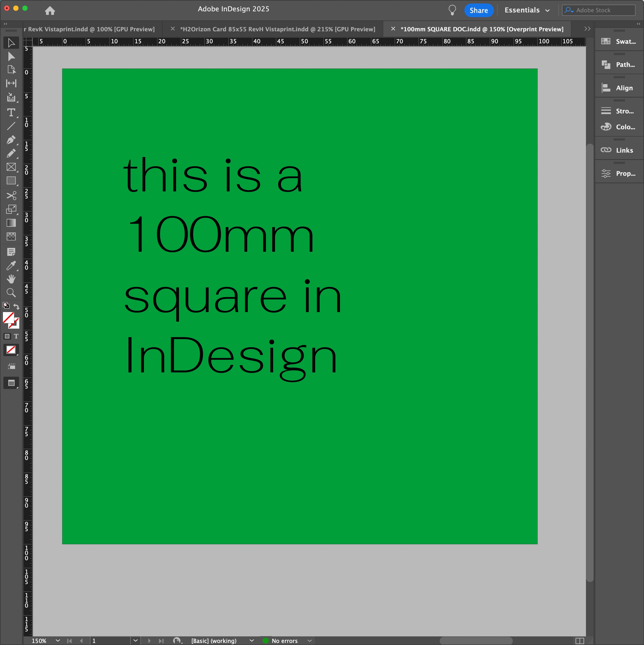Click the Gradient Swatch tool
This screenshot has width=644, height=645.
click(x=11, y=223)
